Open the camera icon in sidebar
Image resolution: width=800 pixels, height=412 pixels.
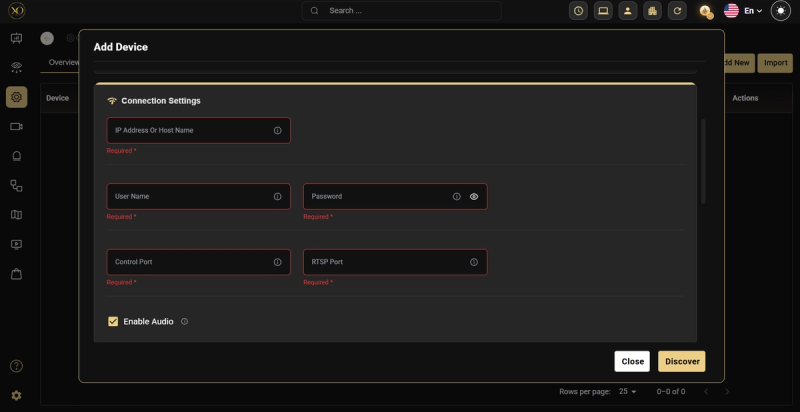(16, 126)
